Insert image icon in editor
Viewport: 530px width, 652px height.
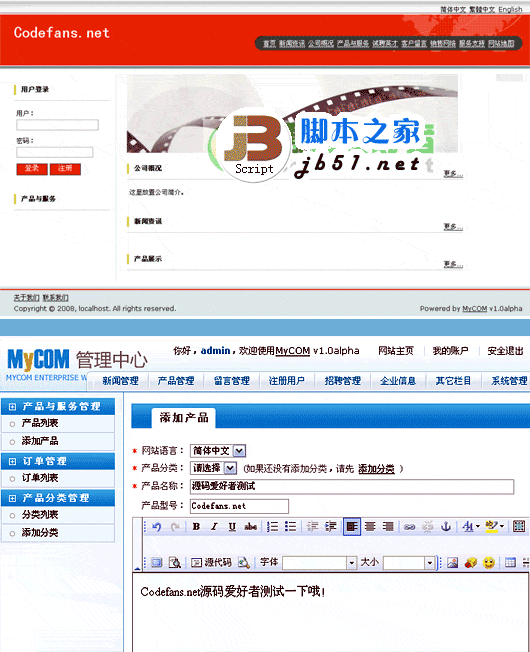click(x=452, y=563)
